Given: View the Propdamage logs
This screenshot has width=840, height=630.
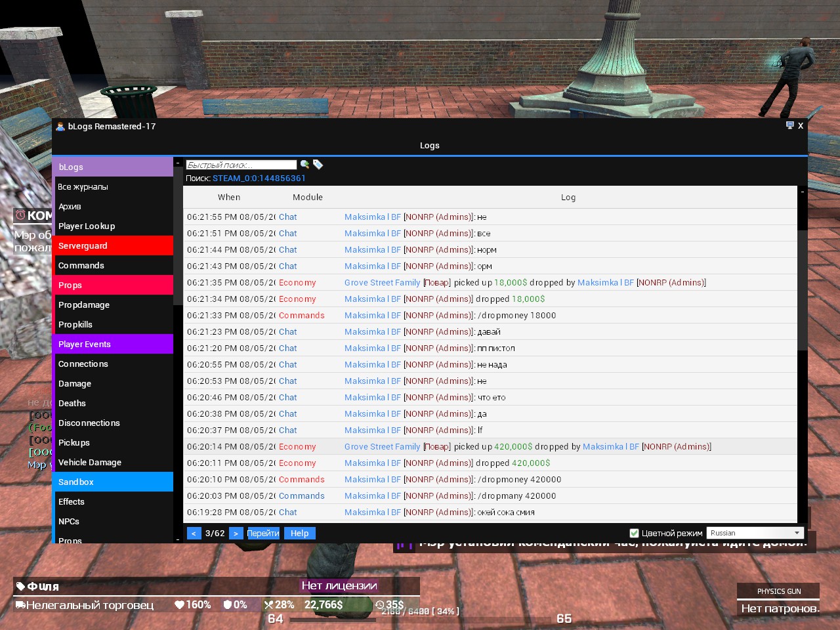Looking at the screenshot, I should click(x=84, y=304).
